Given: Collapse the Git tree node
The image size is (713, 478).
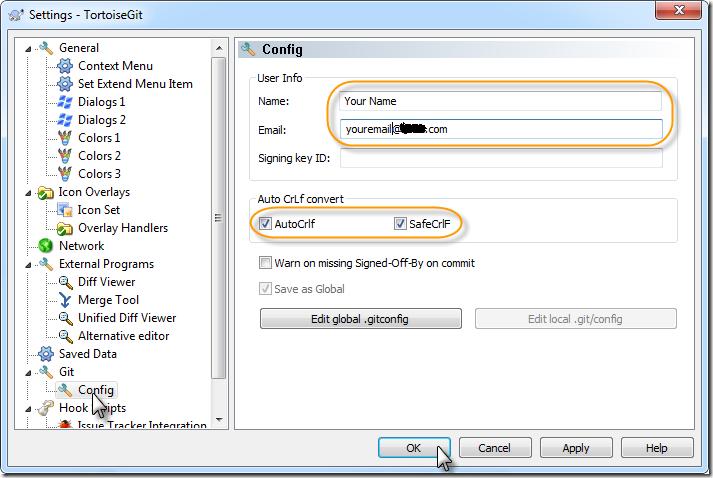Looking at the screenshot, I should [28, 373].
